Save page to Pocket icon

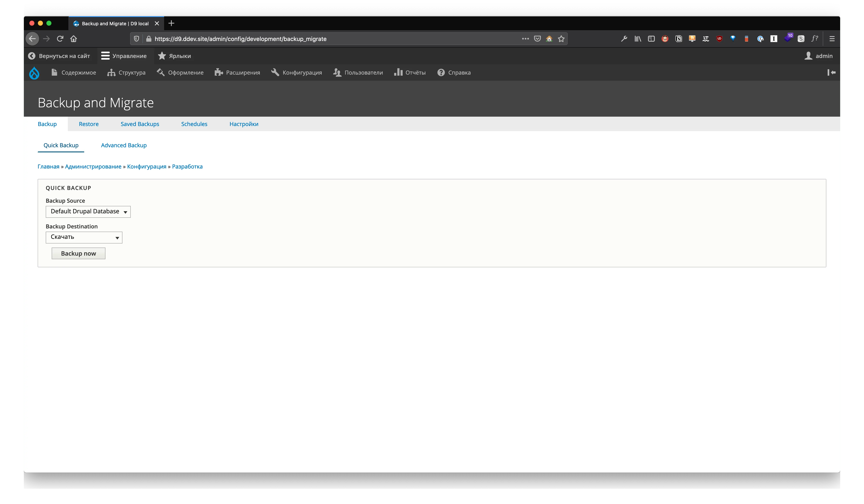(x=537, y=39)
